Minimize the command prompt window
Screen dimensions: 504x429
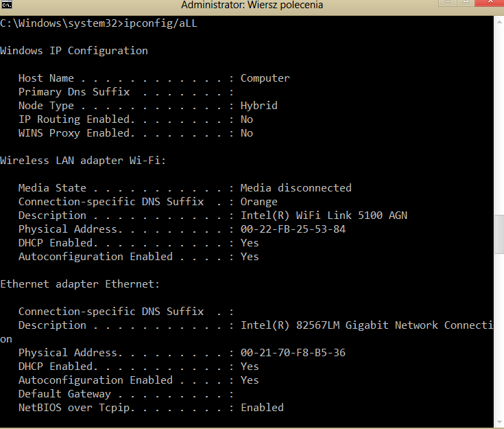(x=448, y=3)
